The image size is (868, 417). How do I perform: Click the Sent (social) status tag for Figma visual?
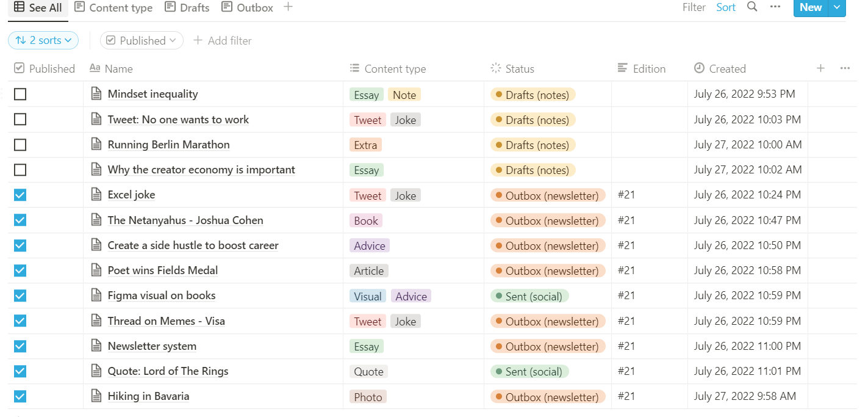tap(529, 296)
